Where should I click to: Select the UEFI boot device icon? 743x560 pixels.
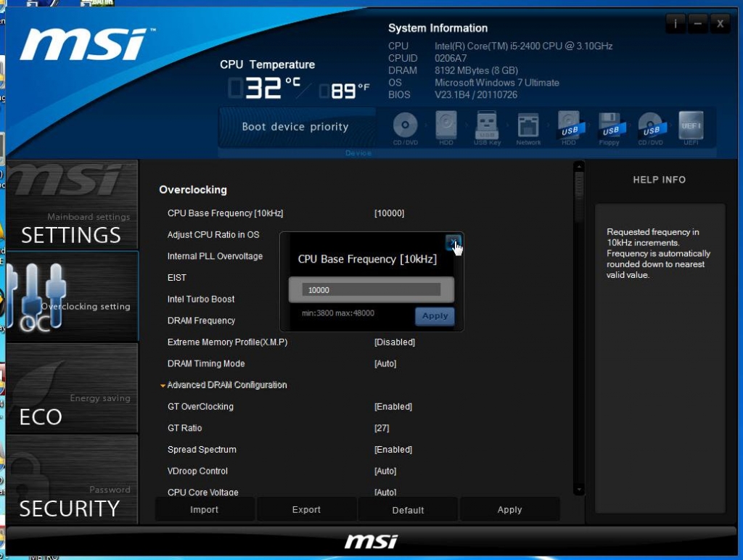tap(691, 126)
